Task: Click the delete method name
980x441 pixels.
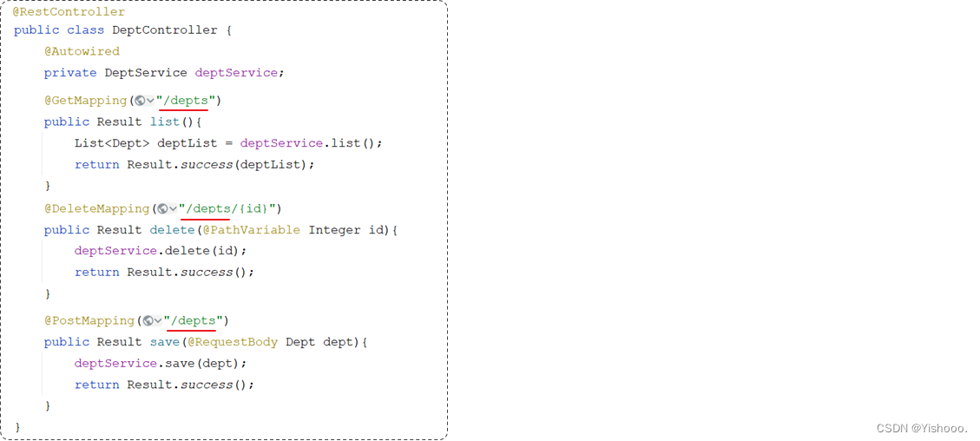Action: coord(172,230)
